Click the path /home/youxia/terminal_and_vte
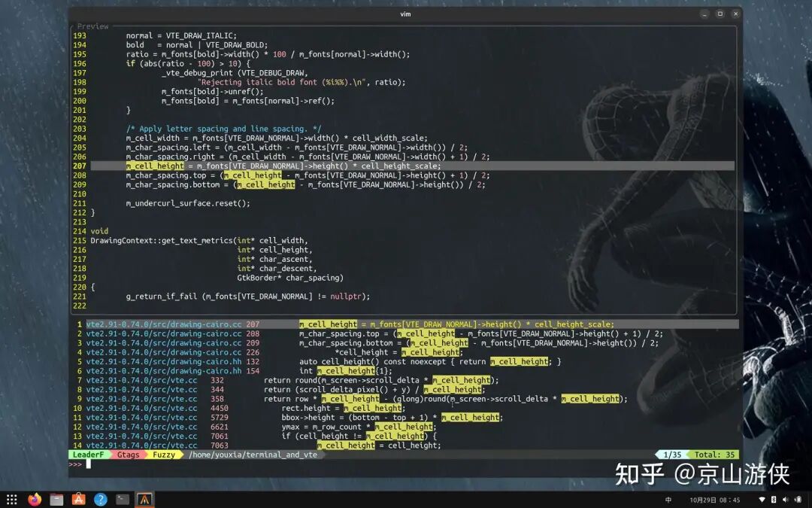The width and height of the screenshot is (812, 508). coord(253,455)
